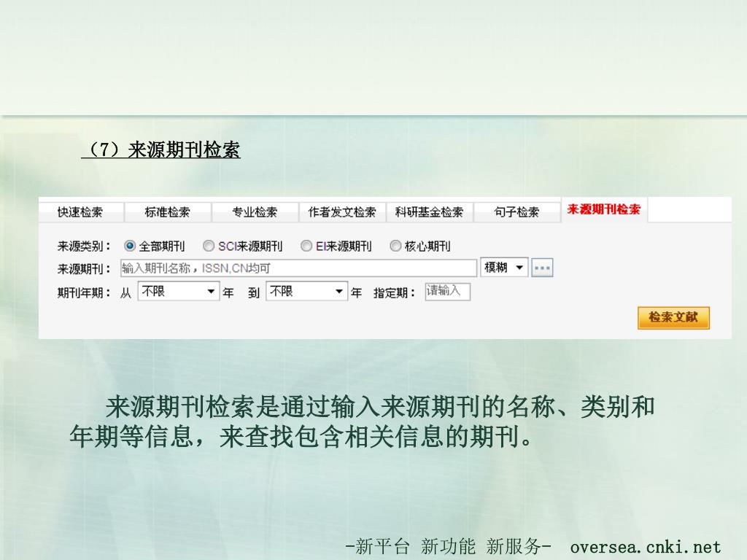
Task: Select the EI来源期刊 radio option
Action: pyautogui.click(x=306, y=246)
